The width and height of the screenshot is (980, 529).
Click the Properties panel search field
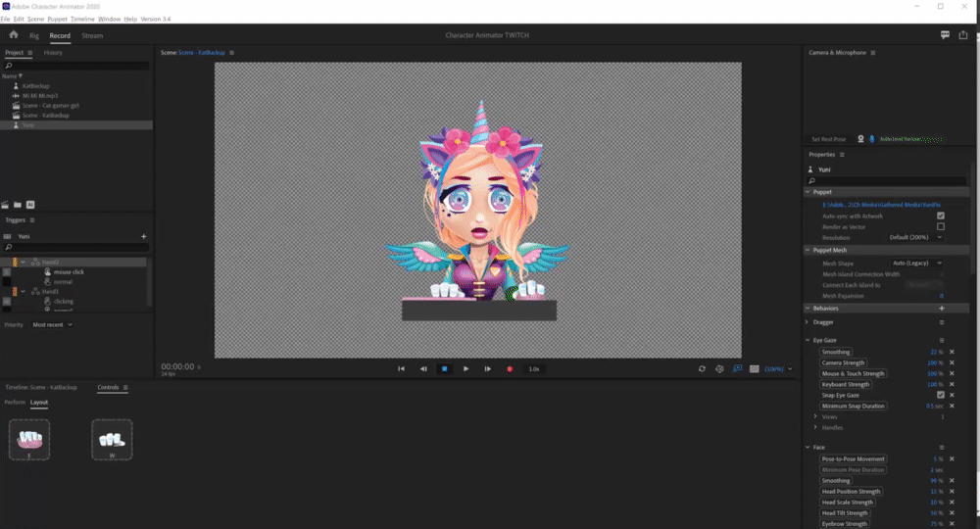click(x=886, y=181)
